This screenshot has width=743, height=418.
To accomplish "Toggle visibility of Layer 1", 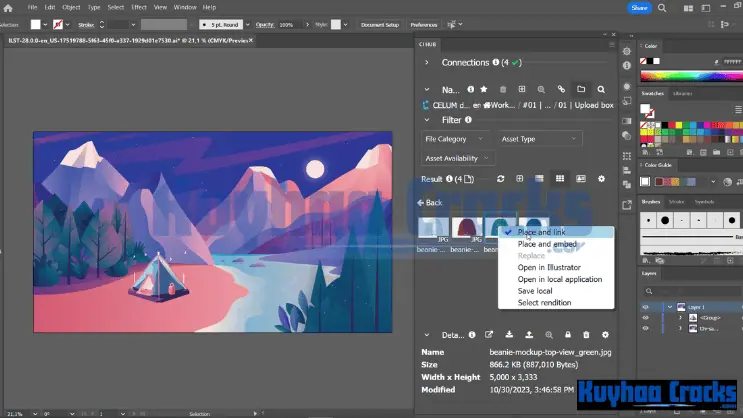I will point(645,307).
